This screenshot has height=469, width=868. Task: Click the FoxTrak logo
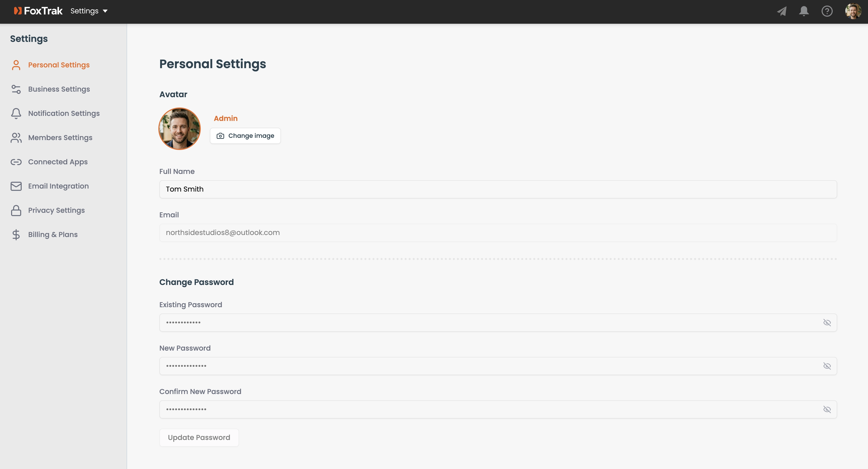[x=38, y=11]
